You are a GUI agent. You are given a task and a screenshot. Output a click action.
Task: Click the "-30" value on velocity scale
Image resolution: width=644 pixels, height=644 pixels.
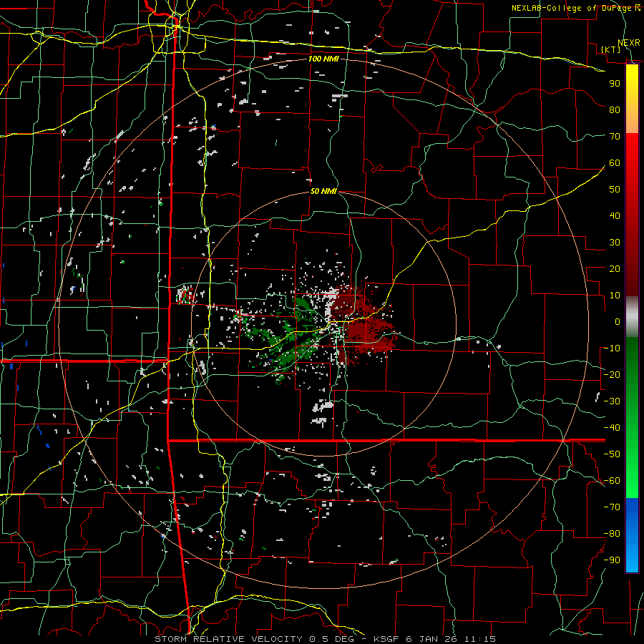point(612,401)
